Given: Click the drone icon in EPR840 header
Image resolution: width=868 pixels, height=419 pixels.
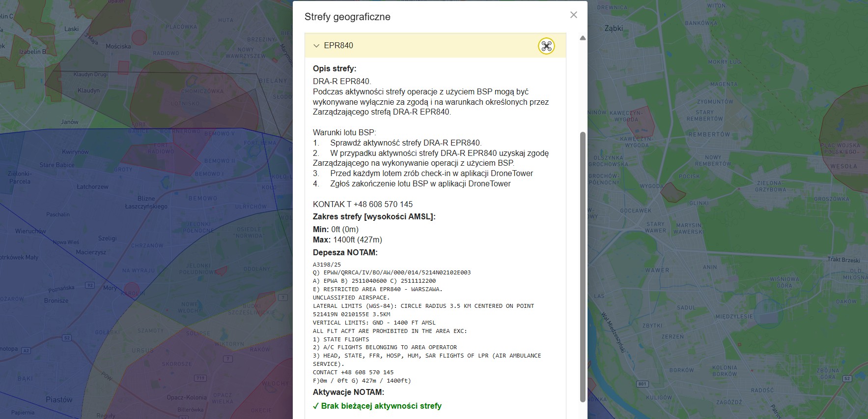Looking at the screenshot, I should click(x=546, y=46).
